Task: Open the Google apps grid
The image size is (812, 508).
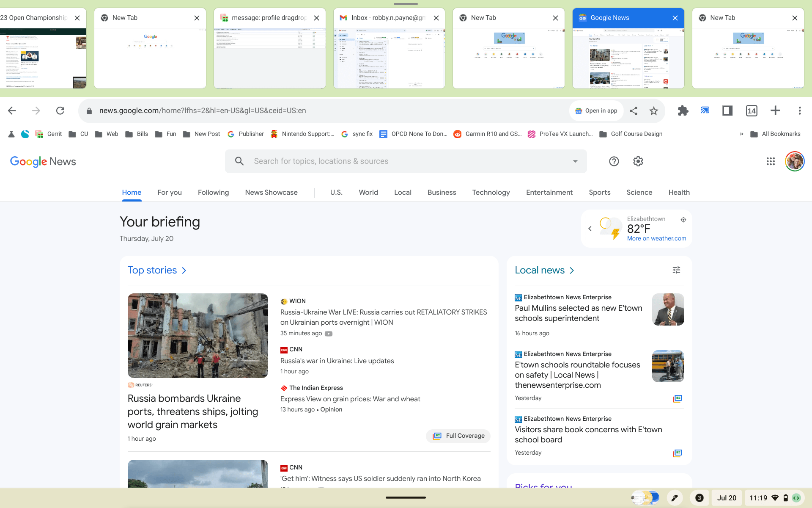Action: tap(771, 161)
